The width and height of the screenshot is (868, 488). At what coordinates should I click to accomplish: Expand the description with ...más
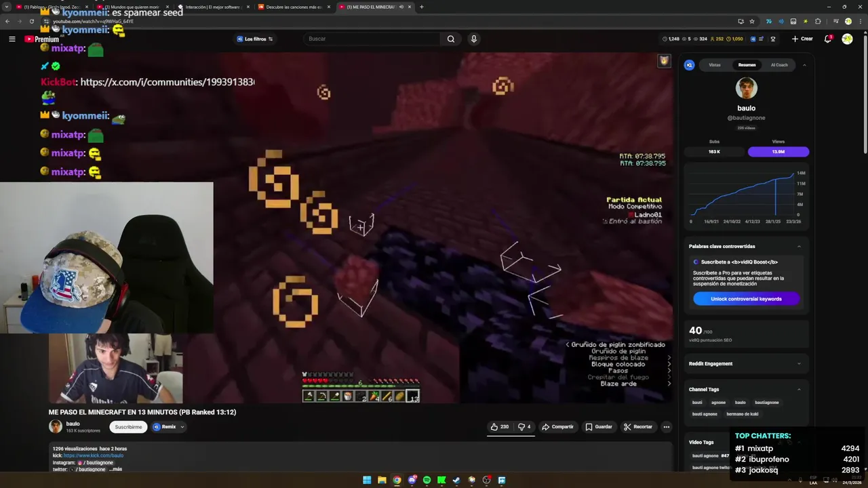116,469
